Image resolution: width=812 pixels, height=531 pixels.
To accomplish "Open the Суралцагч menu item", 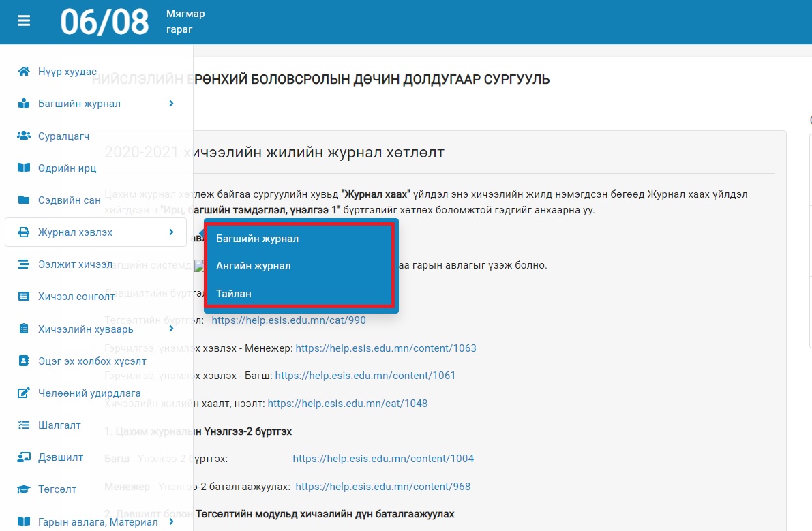I will pyautogui.click(x=63, y=136).
